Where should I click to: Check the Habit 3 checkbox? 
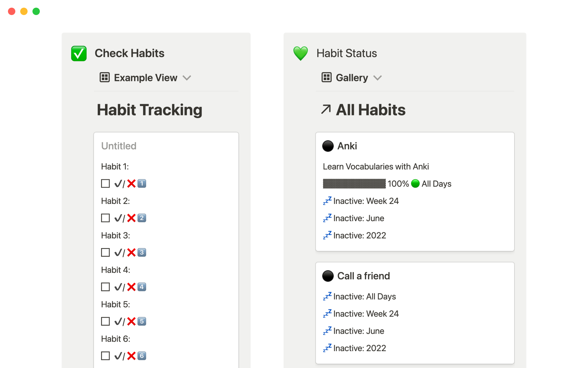pyautogui.click(x=105, y=252)
